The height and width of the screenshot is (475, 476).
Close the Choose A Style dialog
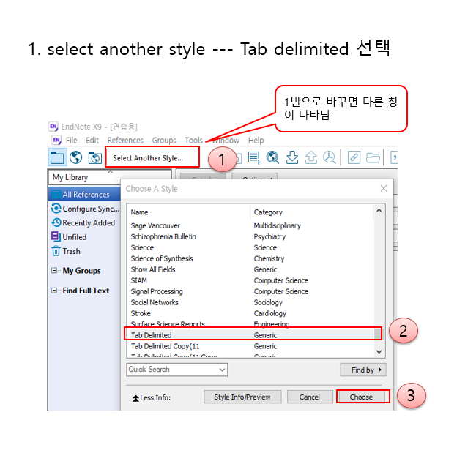(x=384, y=188)
